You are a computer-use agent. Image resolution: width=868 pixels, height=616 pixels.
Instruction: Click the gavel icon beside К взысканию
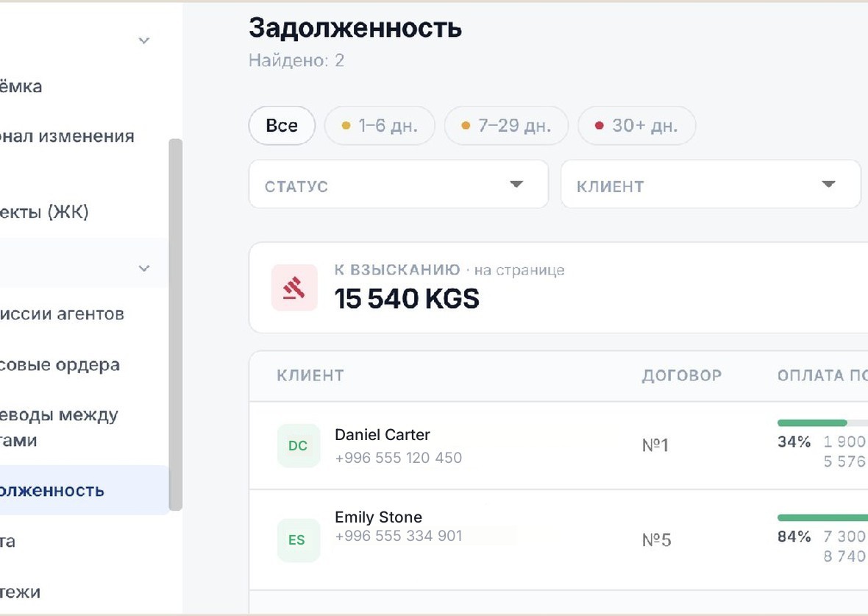click(294, 288)
